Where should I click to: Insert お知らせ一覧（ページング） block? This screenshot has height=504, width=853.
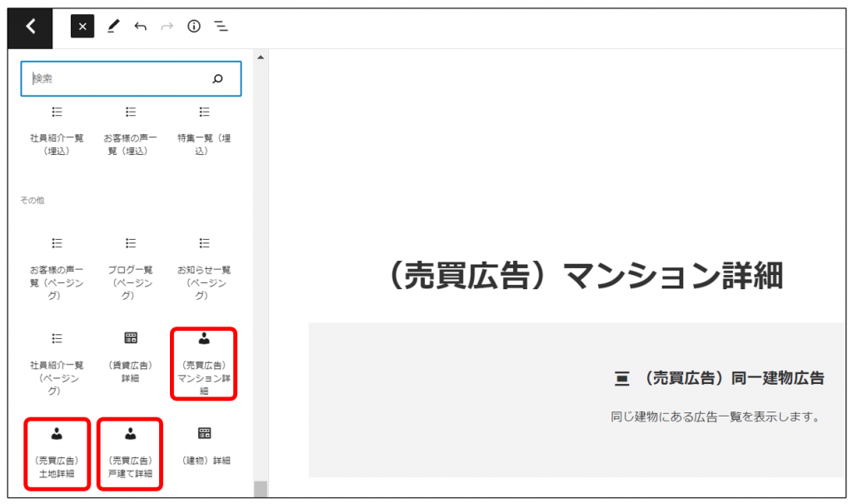click(203, 263)
